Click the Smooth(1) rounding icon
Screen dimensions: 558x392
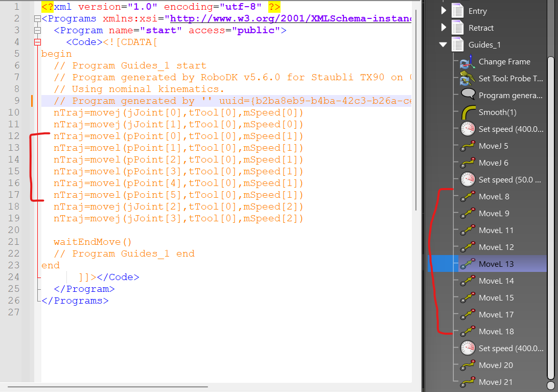(468, 112)
